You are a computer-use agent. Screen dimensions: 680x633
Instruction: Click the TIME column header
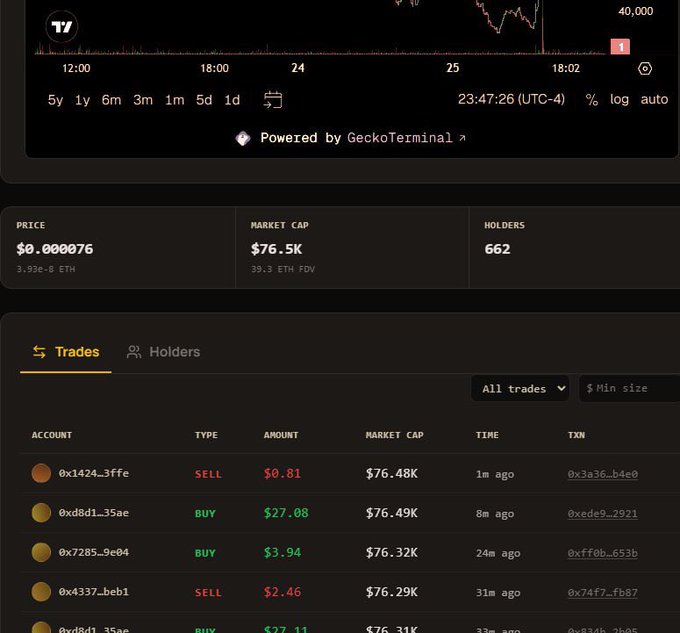tap(487, 435)
